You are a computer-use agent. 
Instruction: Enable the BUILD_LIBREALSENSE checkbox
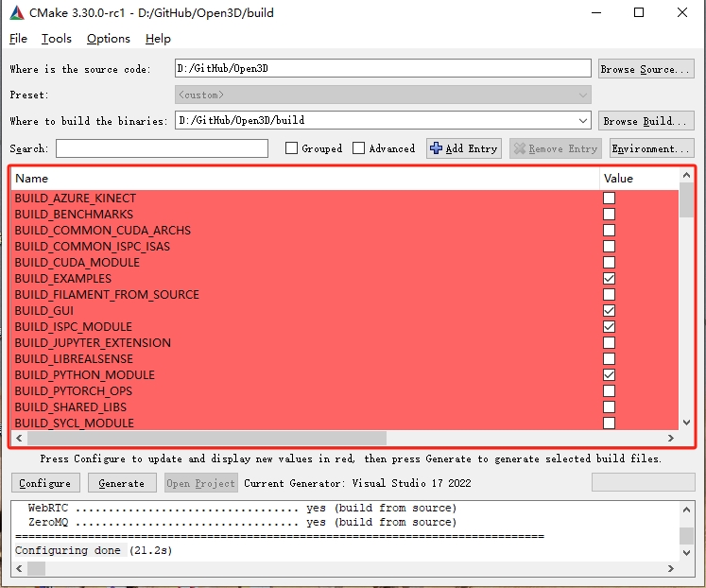[609, 359]
